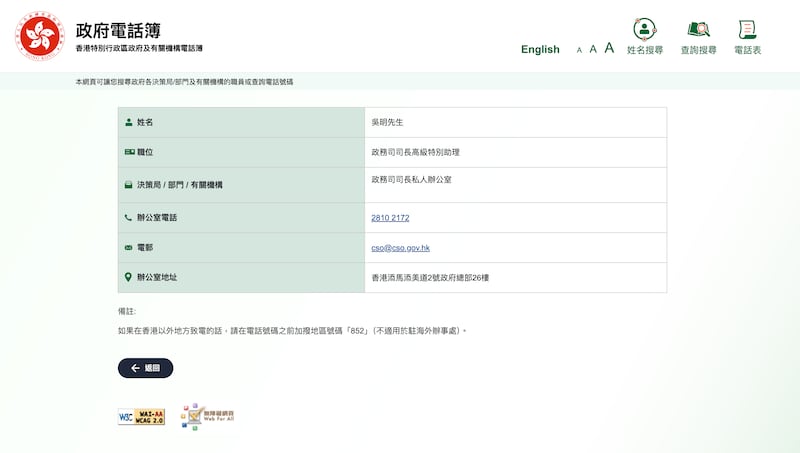Open the Web For All accessibility badge
800x453 pixels.
coord(207,417)
